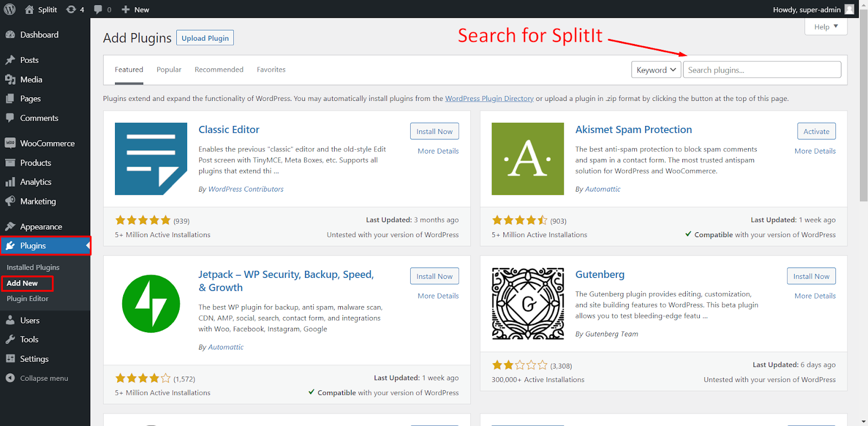The width and height of the screenshot is (868, 426).
Task: Click the WooCommerce icon in sidebar
Action: point(10,143)
